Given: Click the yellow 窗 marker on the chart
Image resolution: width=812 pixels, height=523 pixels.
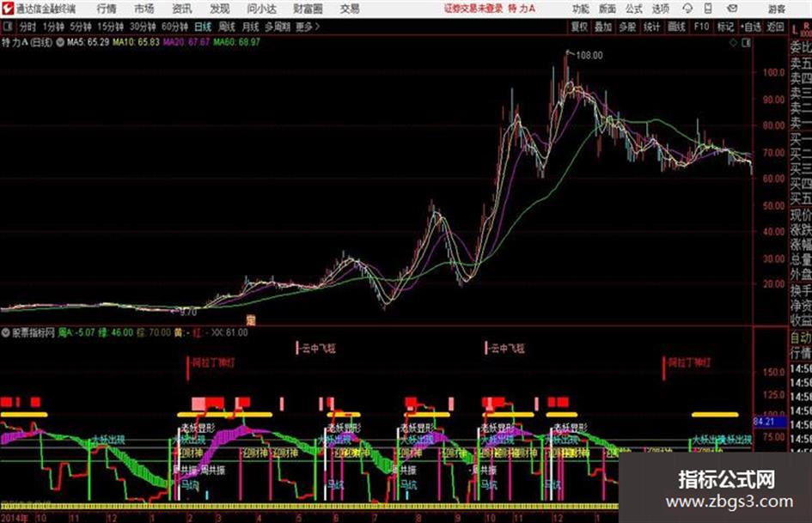Looking at the screenshot, I should point(251,320).
